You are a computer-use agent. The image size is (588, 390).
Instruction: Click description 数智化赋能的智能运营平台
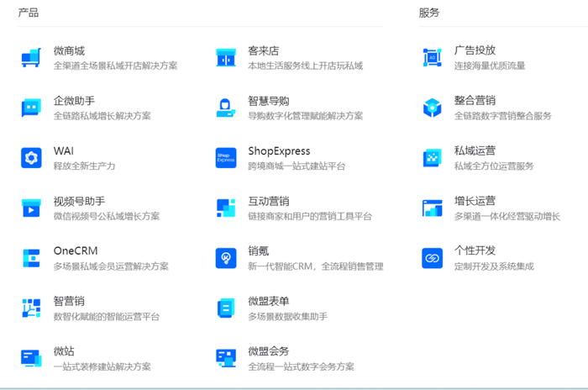click(107, 316)
